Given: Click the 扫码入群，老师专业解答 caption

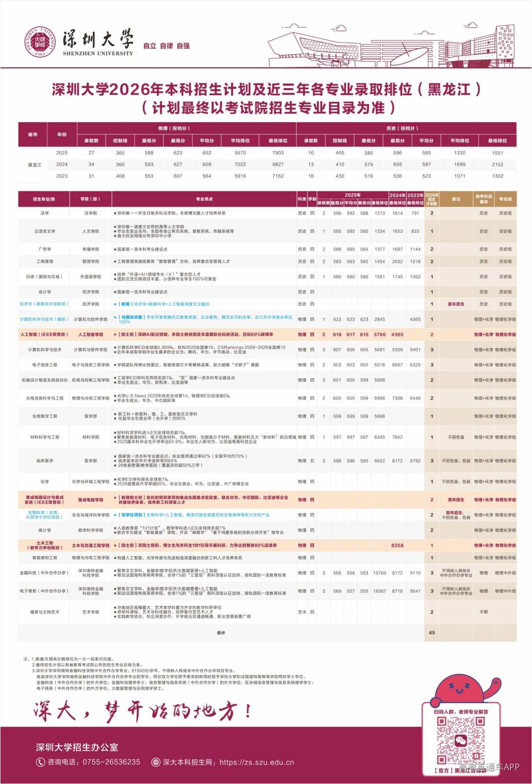Looking at the screenshot, I should coord(461,712).
